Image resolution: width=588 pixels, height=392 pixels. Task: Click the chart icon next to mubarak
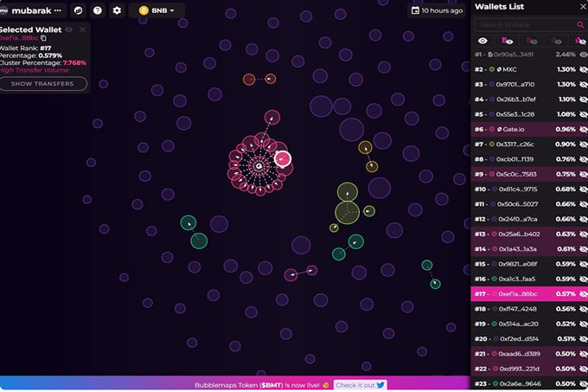79,10
